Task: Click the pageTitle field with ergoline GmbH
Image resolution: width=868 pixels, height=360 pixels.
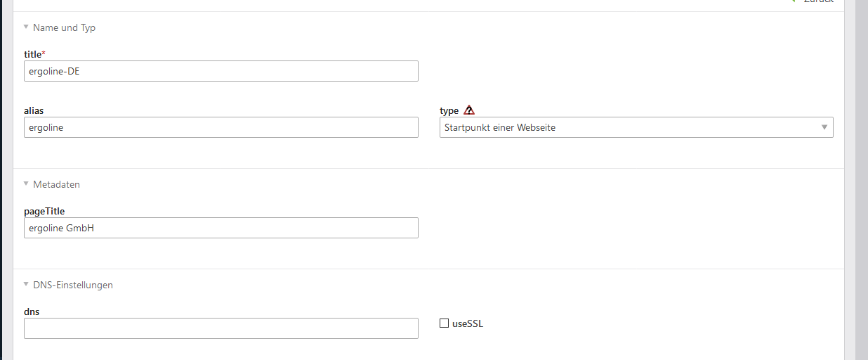Action: [x=221, y=228]
